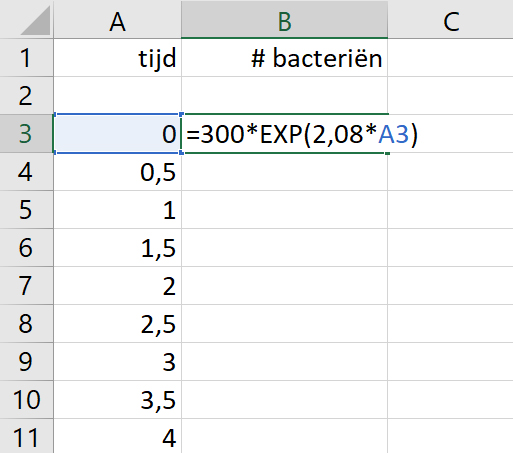Select cell A11 with value 4
513x453 pixels.
[117, 437]
